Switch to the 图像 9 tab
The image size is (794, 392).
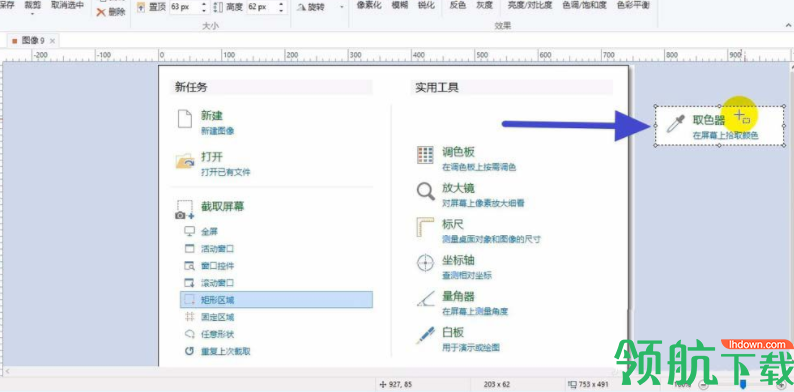[33, 40]
